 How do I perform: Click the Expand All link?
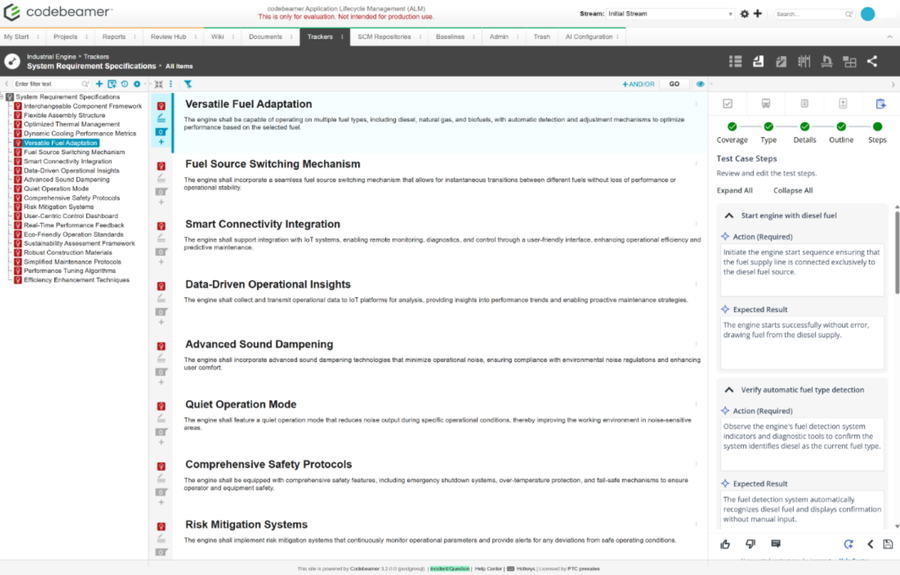tap(734, 190)
